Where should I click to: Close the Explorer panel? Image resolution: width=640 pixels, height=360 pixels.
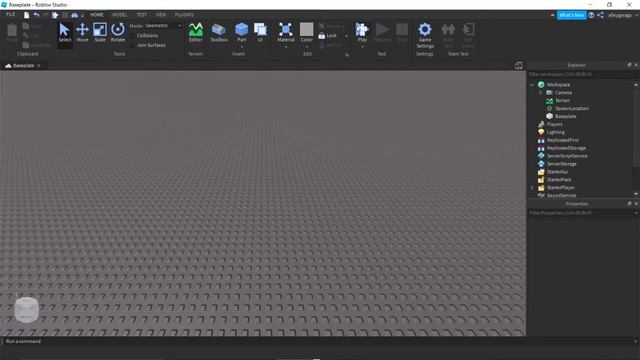[636, 65]
